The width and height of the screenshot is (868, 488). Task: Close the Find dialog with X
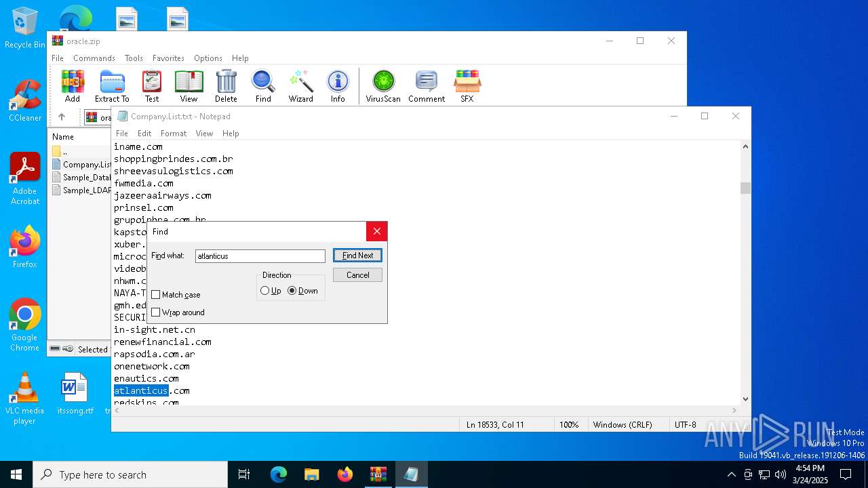click(377, 231)
